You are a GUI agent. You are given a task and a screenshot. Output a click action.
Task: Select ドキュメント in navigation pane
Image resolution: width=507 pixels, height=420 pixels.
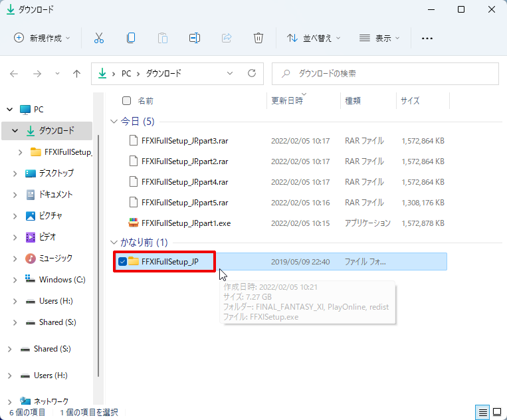[x=56, y=194]
